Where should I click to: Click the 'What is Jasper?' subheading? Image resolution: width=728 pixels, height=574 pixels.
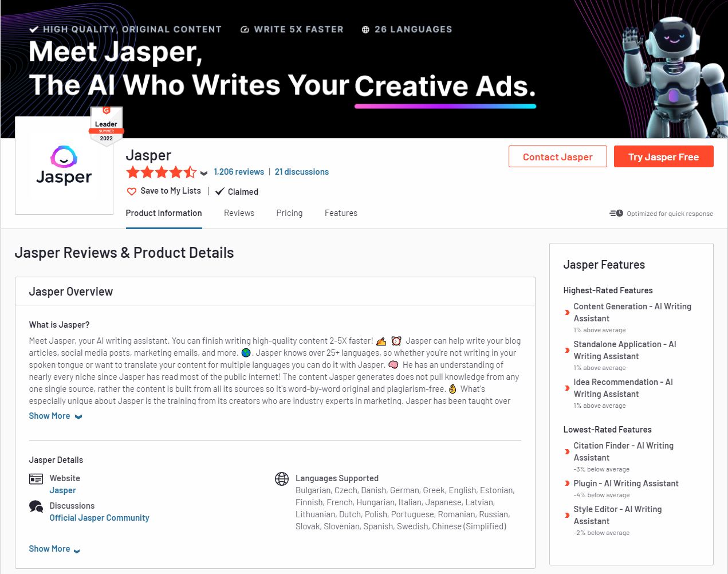pyautogui.click(x=59, y=325)
